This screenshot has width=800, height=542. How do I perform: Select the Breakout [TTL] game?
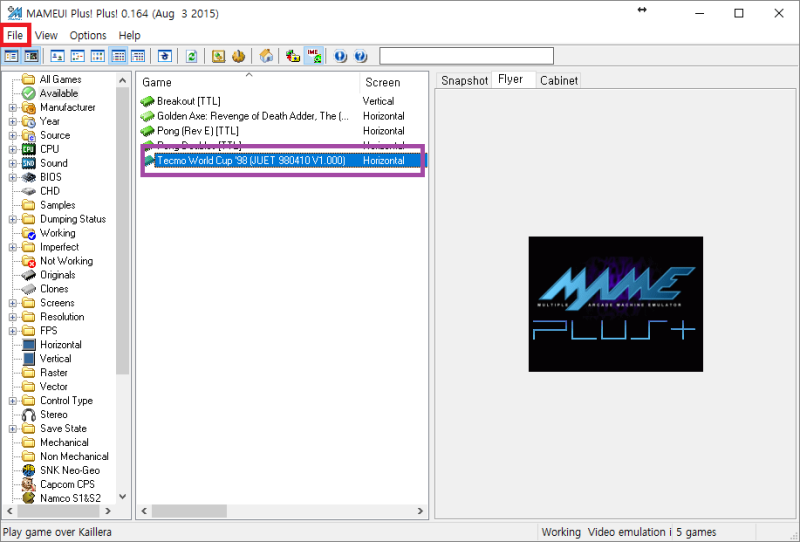pos(189,101)
